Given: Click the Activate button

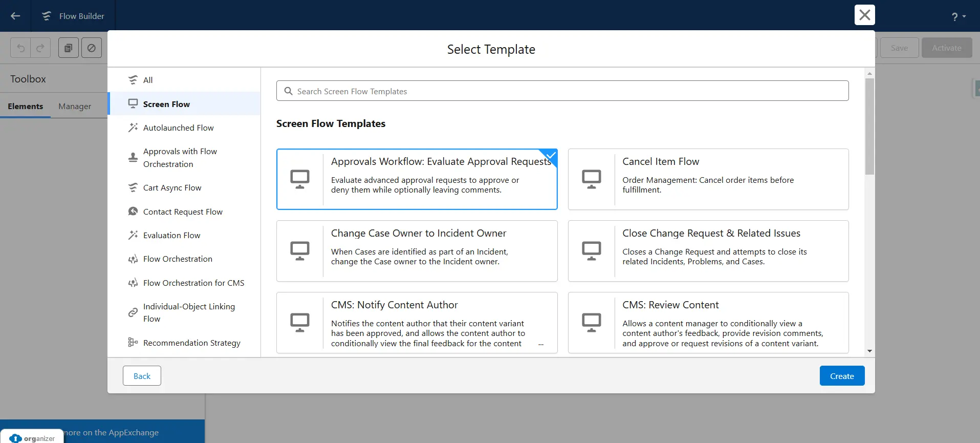Looking at the screenshot, I should tap(947, 48).
